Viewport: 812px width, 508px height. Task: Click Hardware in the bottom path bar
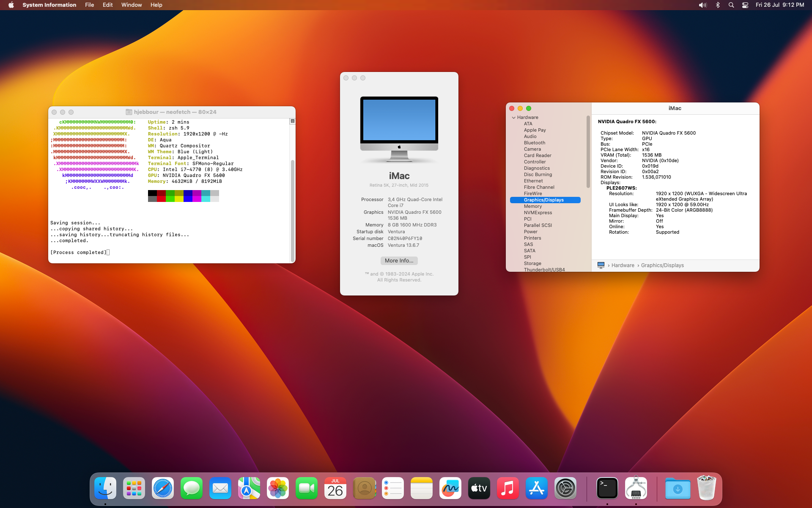(x=623, y=265)
